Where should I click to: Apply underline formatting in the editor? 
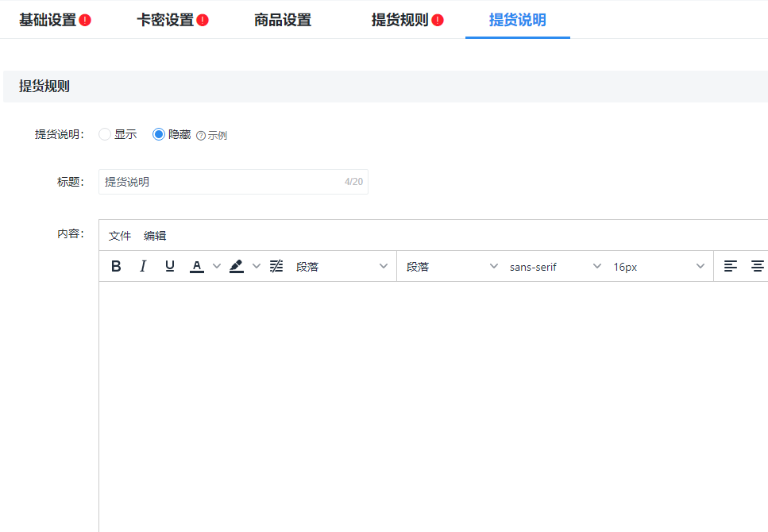[x=169, y=266]
